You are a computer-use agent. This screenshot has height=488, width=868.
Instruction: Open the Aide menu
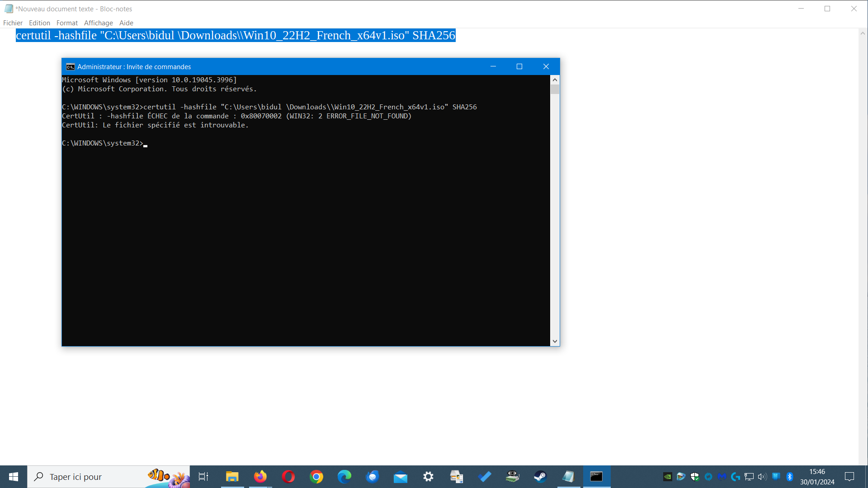(x=126, y=23)
